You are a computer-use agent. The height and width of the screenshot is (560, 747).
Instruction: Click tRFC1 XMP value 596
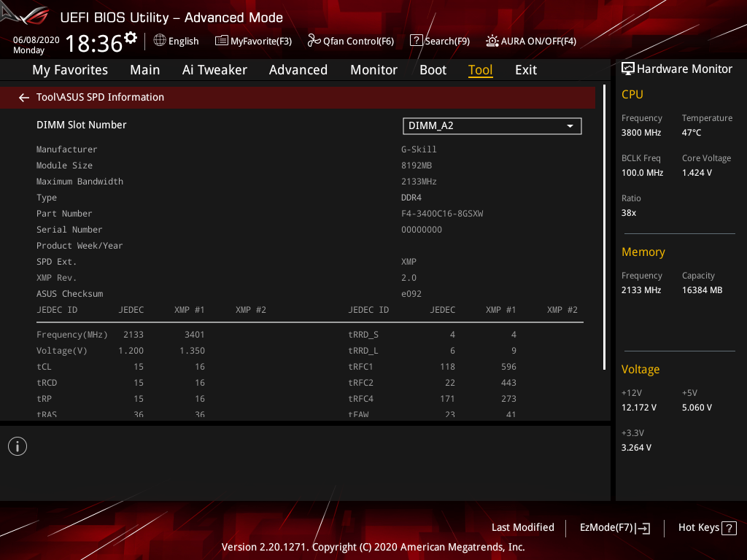pos(508,367)
